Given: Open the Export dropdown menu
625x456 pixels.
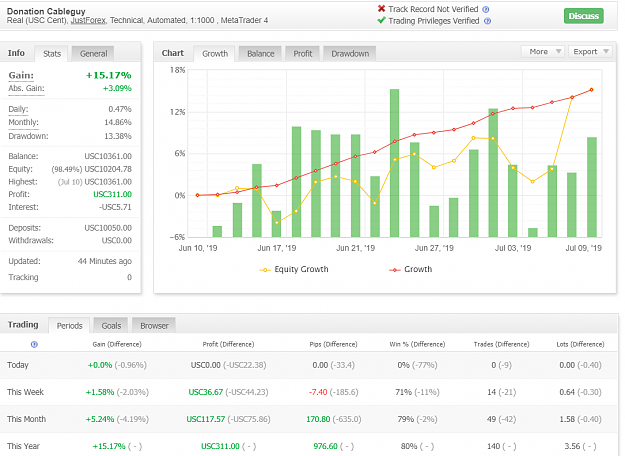Looking at the screenshot, I should pyautogui.click(x=590, y=51).
